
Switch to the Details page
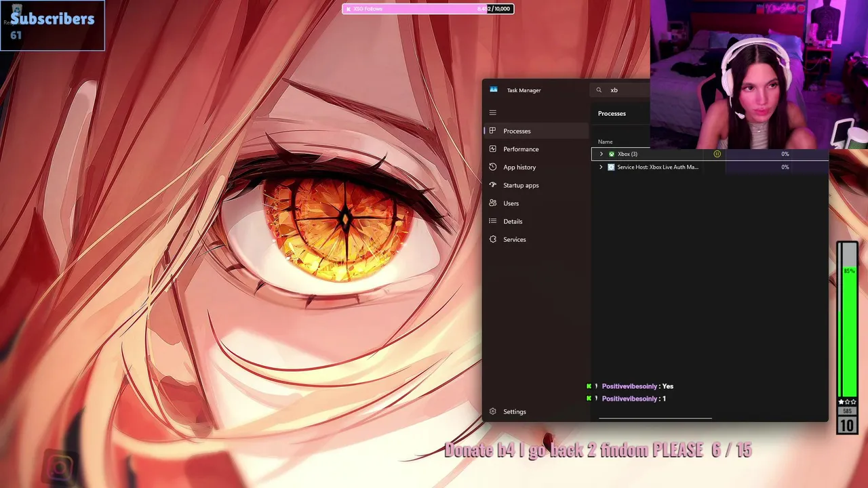pyautogui.click(x=536, y=221)
